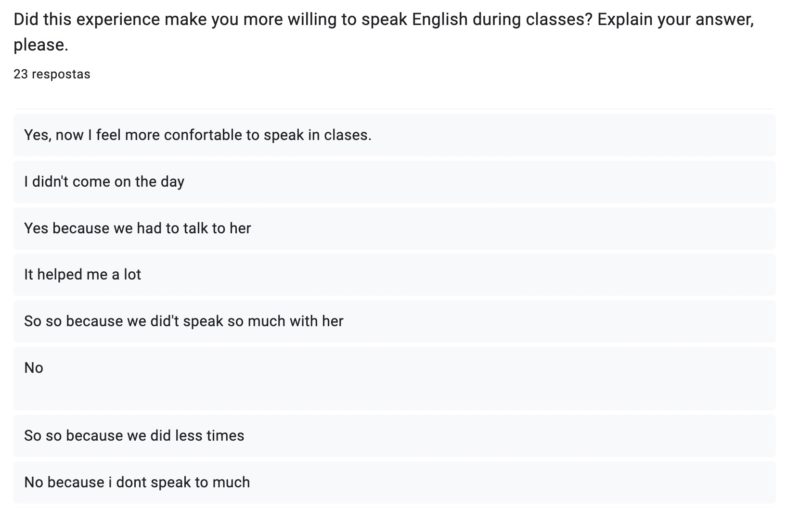This screenshot has width=800, height=508.
Task: Click the response 'I didn't come on the day'
Action: 104,182
